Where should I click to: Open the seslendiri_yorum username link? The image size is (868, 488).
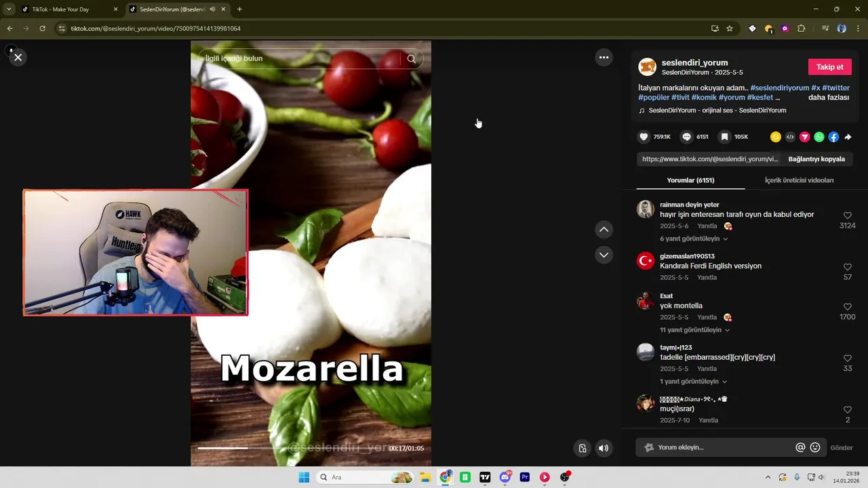[x=694, y=62]
